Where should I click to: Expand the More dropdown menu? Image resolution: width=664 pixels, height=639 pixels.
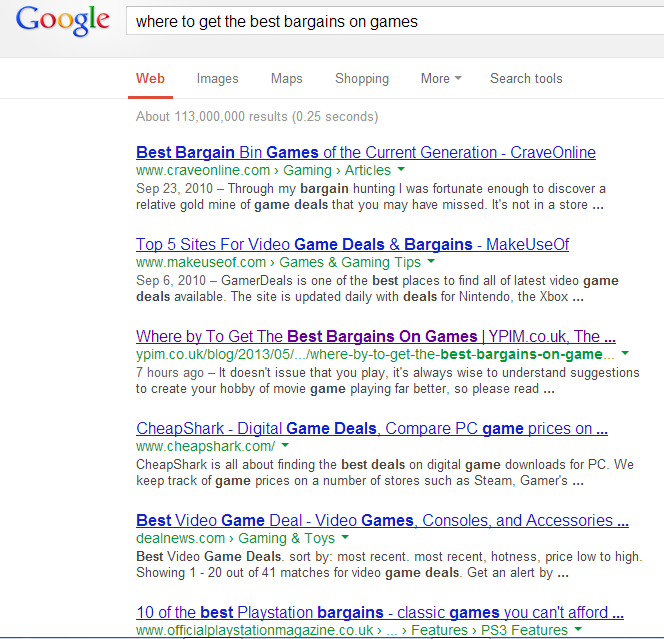pyautogui.click(x=441, y=78)
